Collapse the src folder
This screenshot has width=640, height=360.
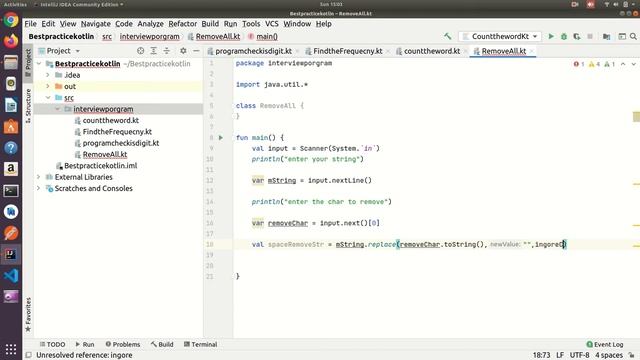[x=48, y=98]
